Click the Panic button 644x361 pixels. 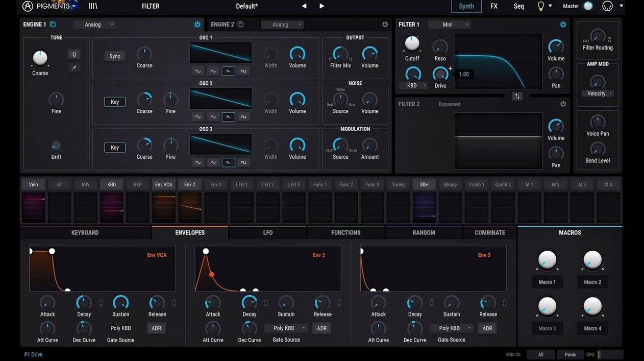(571, 354)
